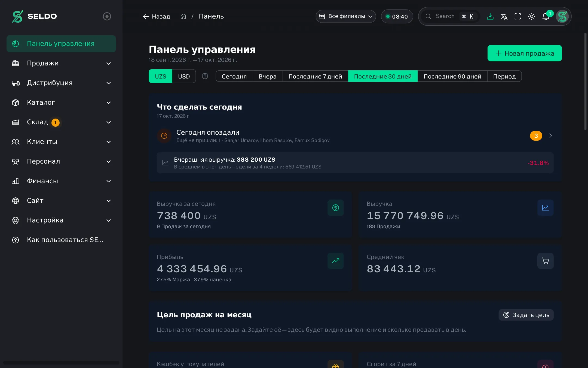
Task: Select USD currency toggle
Action: pos(184,76)
